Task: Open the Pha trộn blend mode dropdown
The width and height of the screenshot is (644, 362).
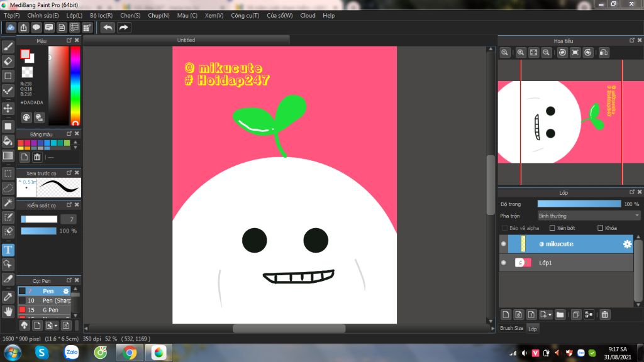Action: click(x=589, y=216)
